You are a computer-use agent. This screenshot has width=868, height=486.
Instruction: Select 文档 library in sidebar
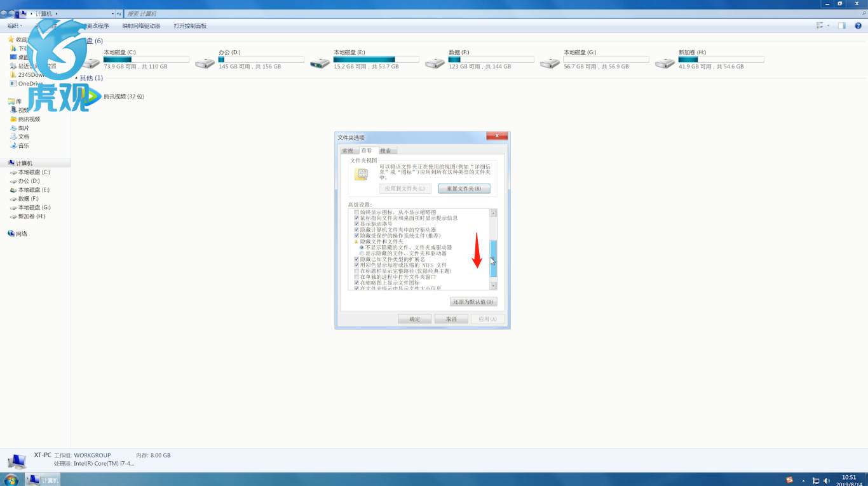tap(20, 137)
